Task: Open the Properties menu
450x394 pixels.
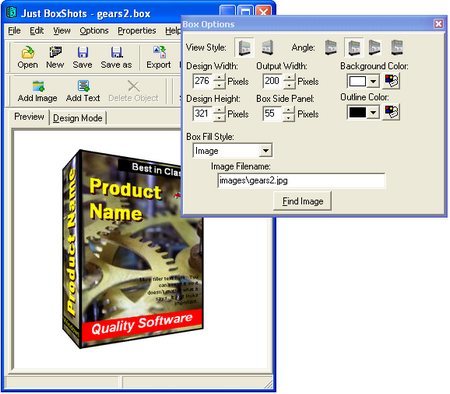Action: pos(137,31)
